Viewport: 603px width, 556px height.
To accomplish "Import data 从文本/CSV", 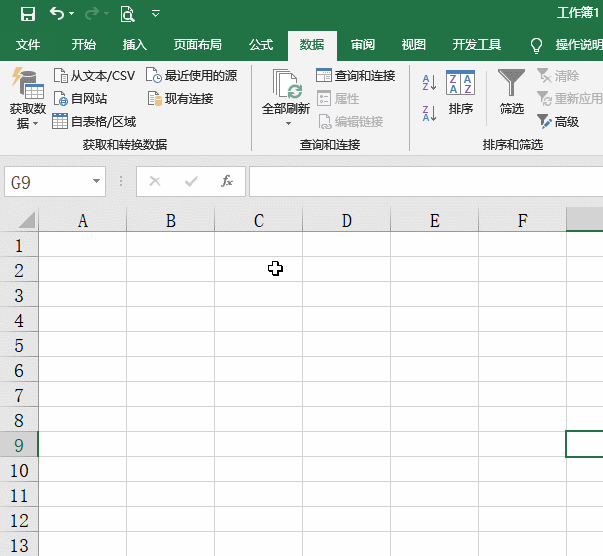I will click(94, 75).
